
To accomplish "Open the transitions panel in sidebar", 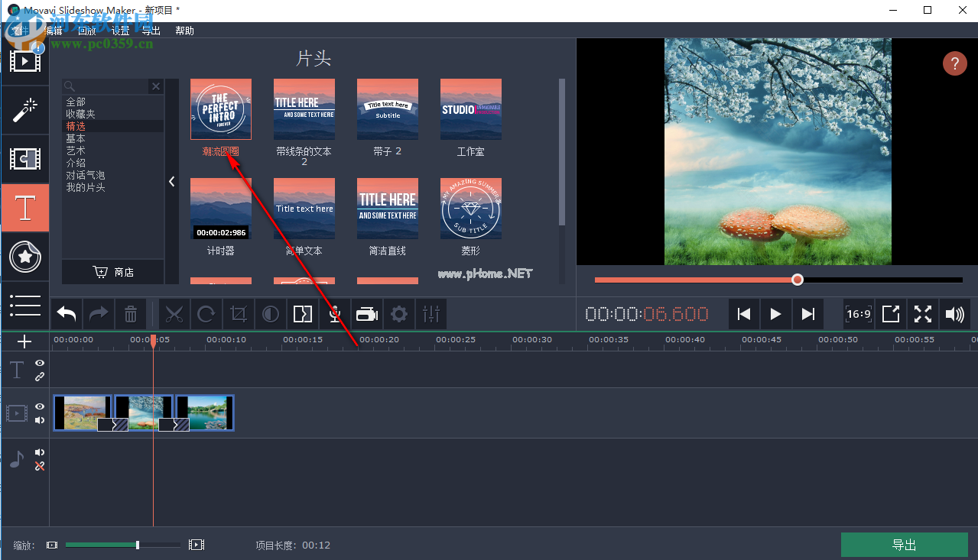I will tap(25, 159).
